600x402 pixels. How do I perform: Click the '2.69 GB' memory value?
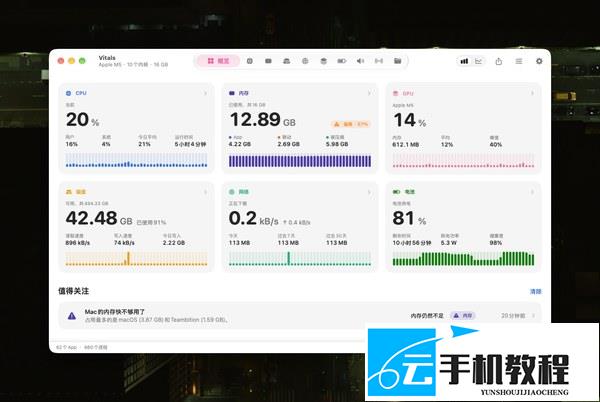289,144
